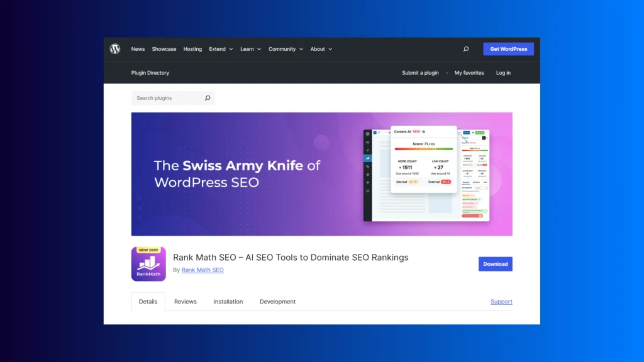The width and height of the screenshot is (644, 362).
Task: Open the About dropdown menu
Action: point(321,49)
